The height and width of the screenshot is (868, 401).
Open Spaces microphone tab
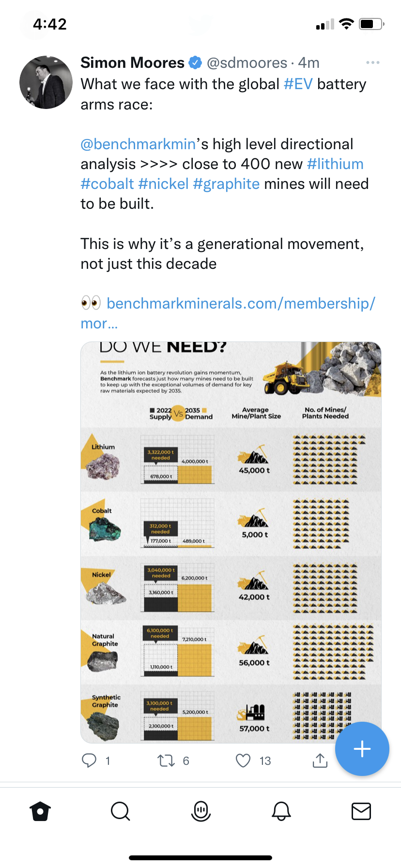[x=200, y=811]
